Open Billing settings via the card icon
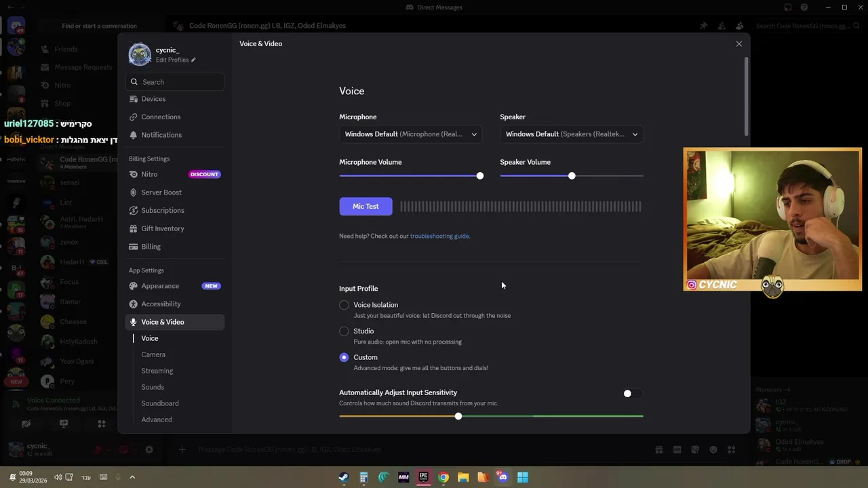 coord(134,247)
